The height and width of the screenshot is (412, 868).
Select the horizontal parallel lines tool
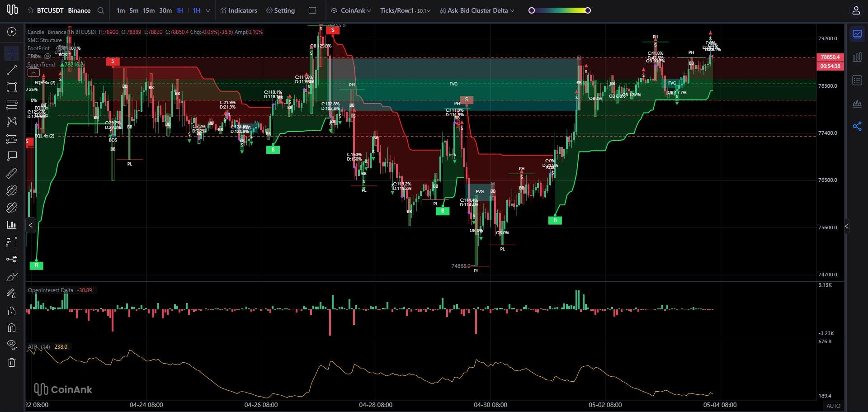12,104
